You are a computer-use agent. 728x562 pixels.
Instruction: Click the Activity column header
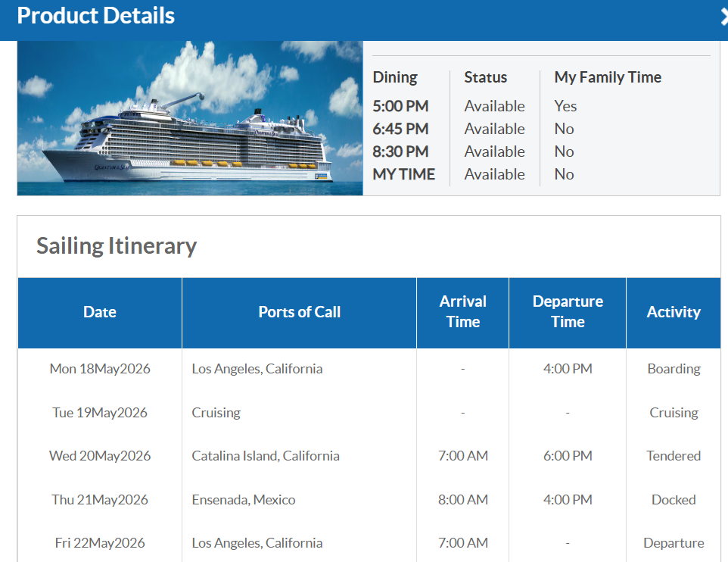[x=674, y=312]
